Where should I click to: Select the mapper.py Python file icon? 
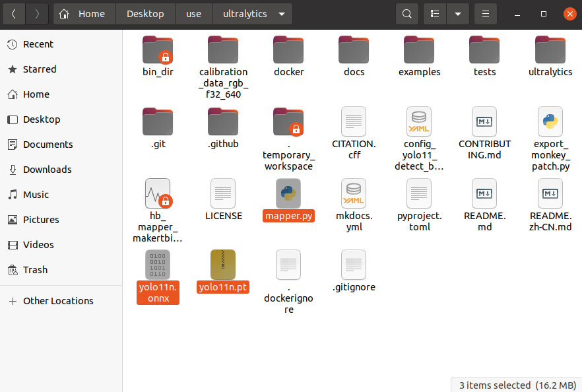pyautogui.click(x=288, y=193)
